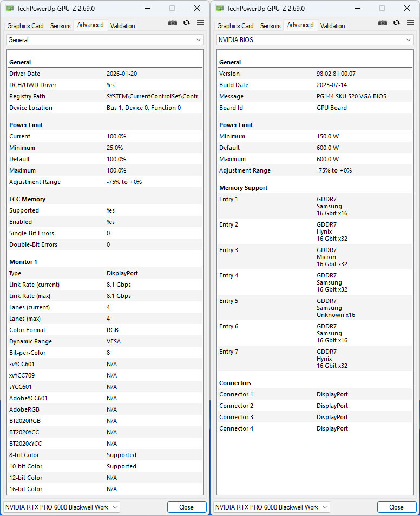Click Close button in left GPU-Z window

[186, 507]
